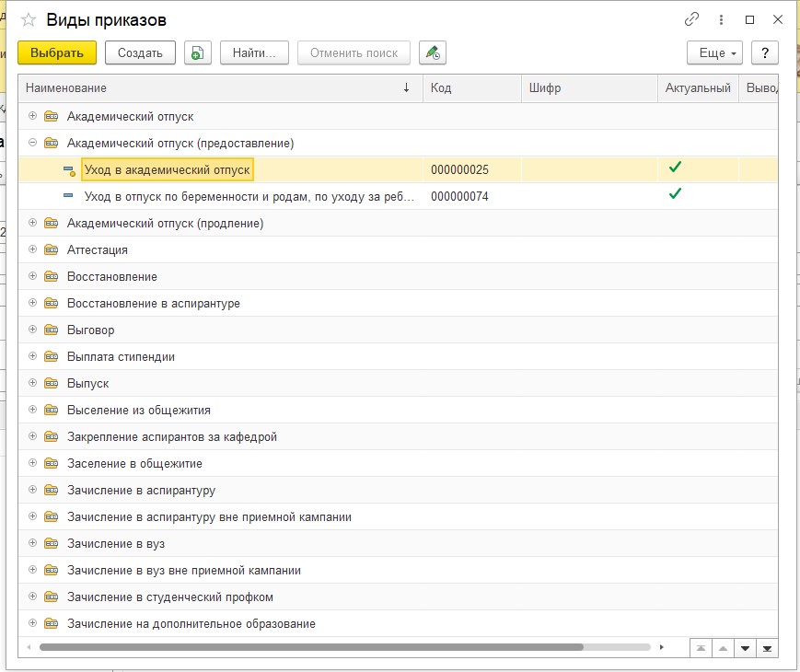
Task: Select Выговор row text
Action: pyautogui.click(x=91, y=330)
